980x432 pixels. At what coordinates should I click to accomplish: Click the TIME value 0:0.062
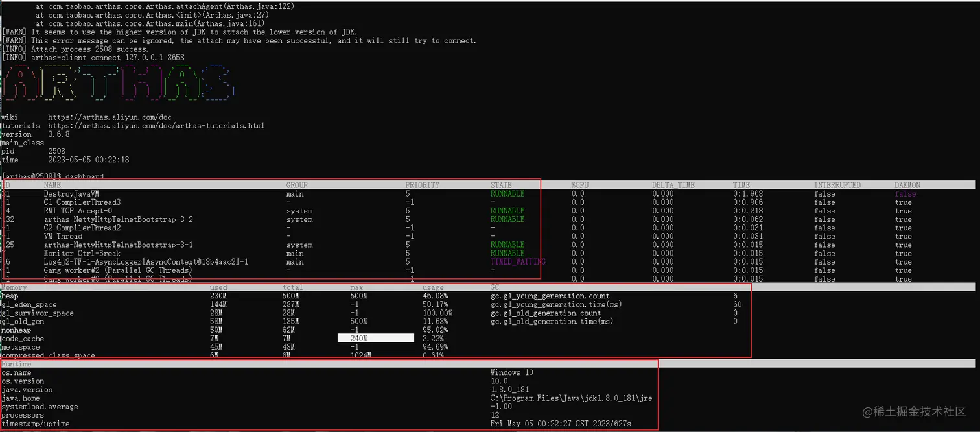coord(748,219)
